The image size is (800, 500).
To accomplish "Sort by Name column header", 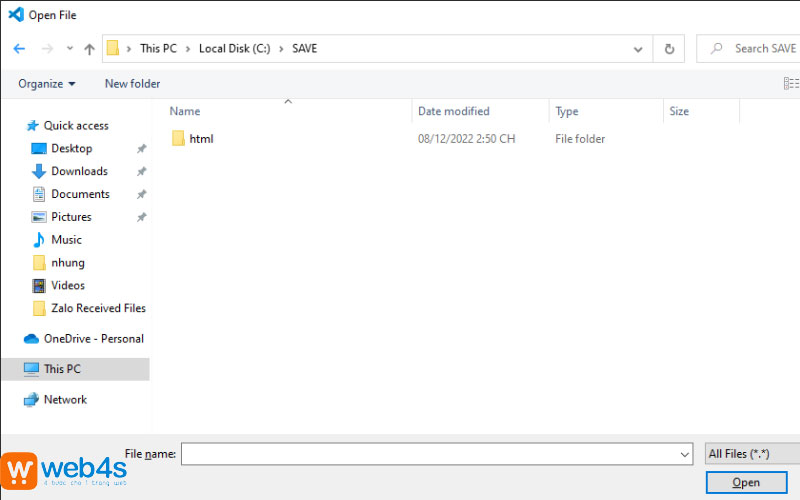I will tap(185, 111).
